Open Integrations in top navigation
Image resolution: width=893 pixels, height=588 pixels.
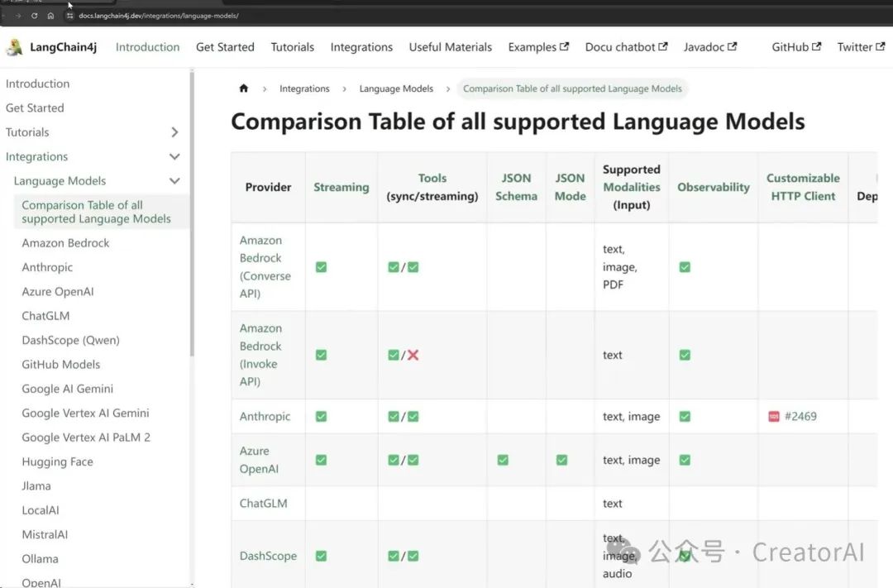[361, 47]
